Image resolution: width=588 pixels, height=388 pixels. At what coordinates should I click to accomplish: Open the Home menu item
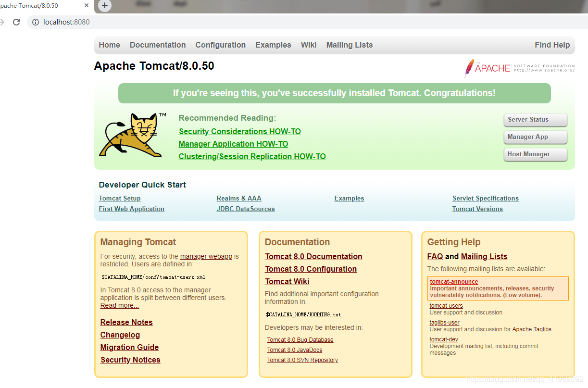109,45
